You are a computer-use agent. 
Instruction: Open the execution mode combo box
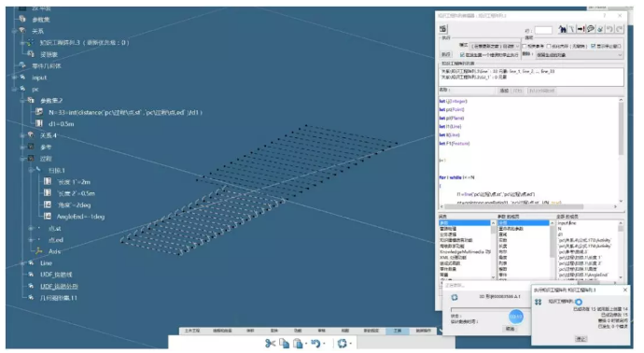[495, 46]
